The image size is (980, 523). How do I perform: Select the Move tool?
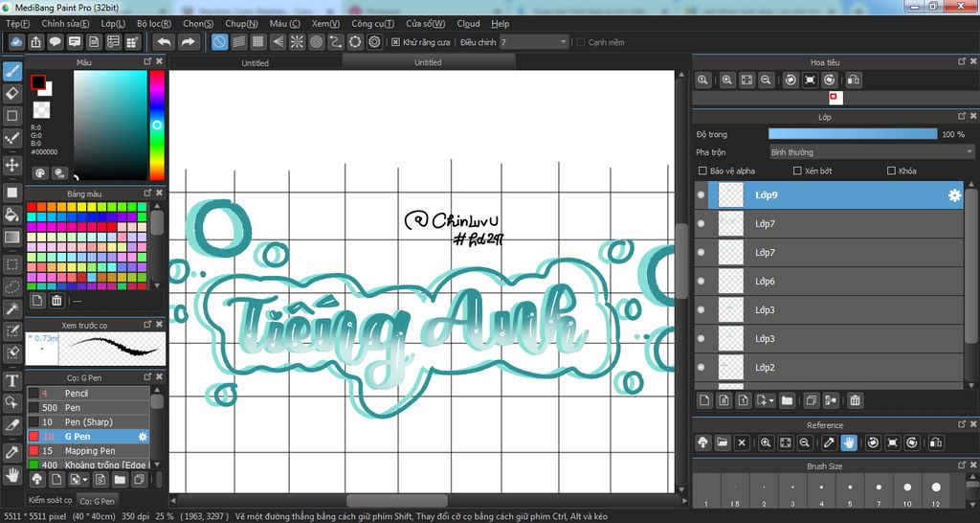[x=11, y=165]
